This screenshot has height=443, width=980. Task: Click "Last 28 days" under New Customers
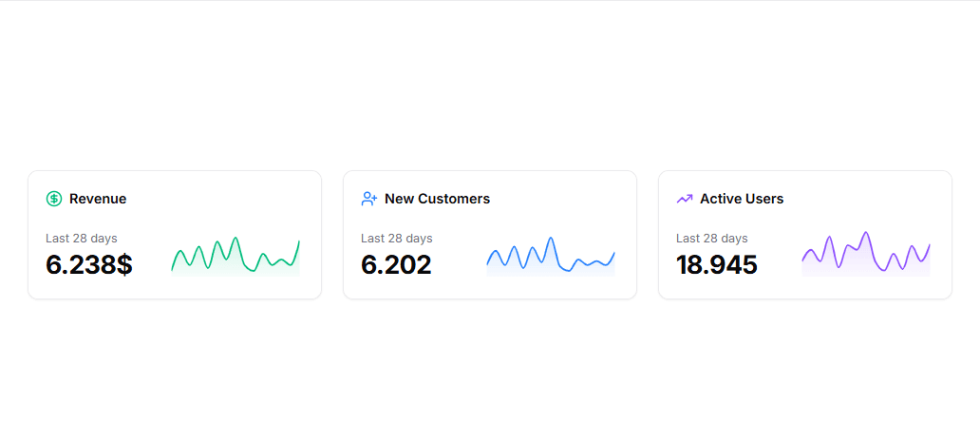tap(397, 238)
